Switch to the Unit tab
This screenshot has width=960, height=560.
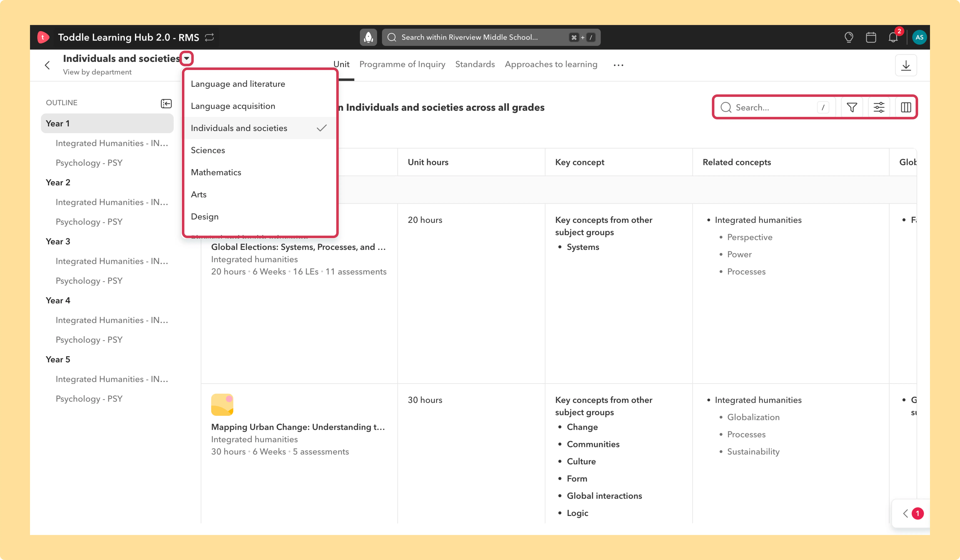coord(342,64)
